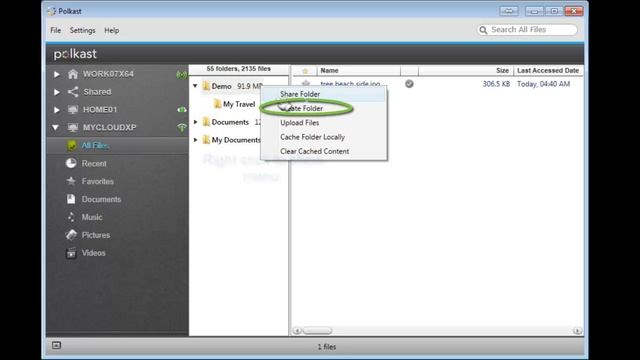Click the polkast logo in header
The image size is (640, 360).
pos(75,54)
